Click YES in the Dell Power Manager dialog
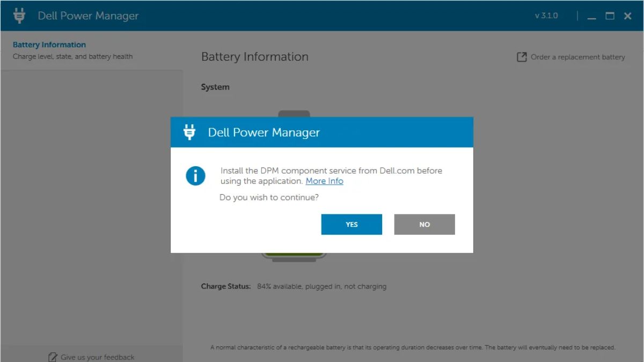The height and width of the screenshot is (362, 644). coord(352,224)
